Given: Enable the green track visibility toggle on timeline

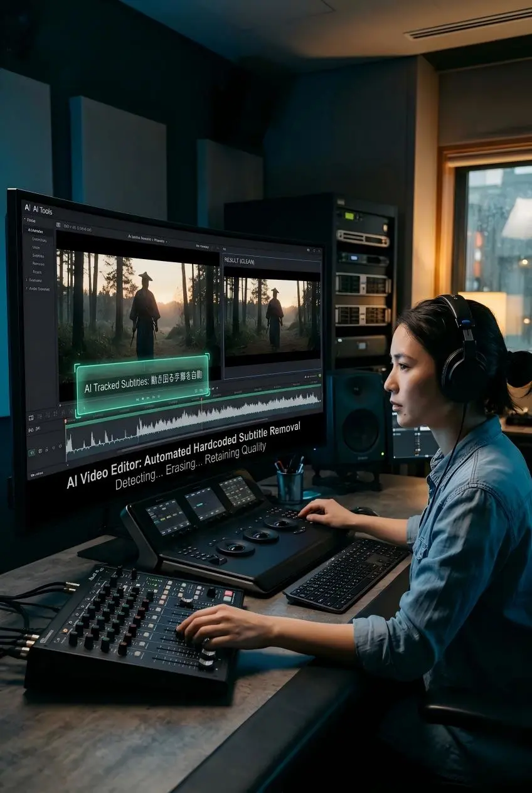Looking at the screenshot, I should [31, 451].
